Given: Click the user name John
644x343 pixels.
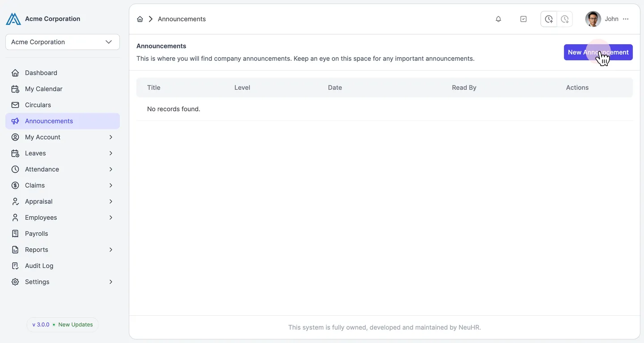Looking at the screenshot, I should click(611, 19).
